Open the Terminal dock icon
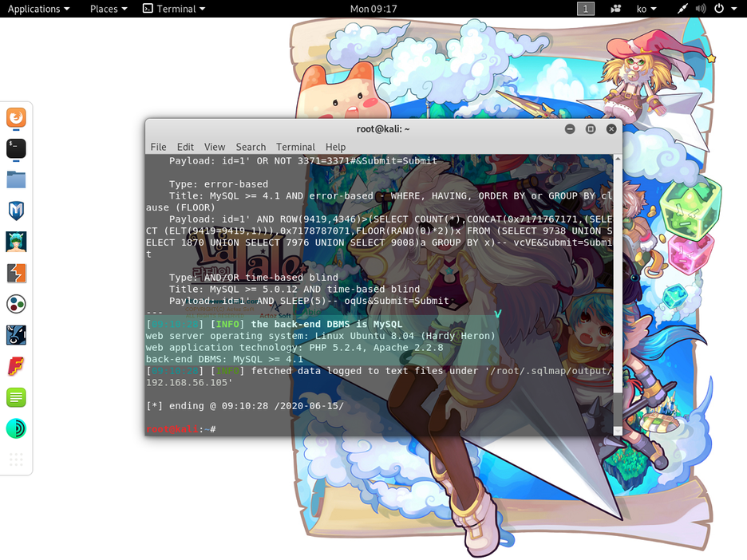The height and width of the screenshot is (560, 747). click(16, 148)
